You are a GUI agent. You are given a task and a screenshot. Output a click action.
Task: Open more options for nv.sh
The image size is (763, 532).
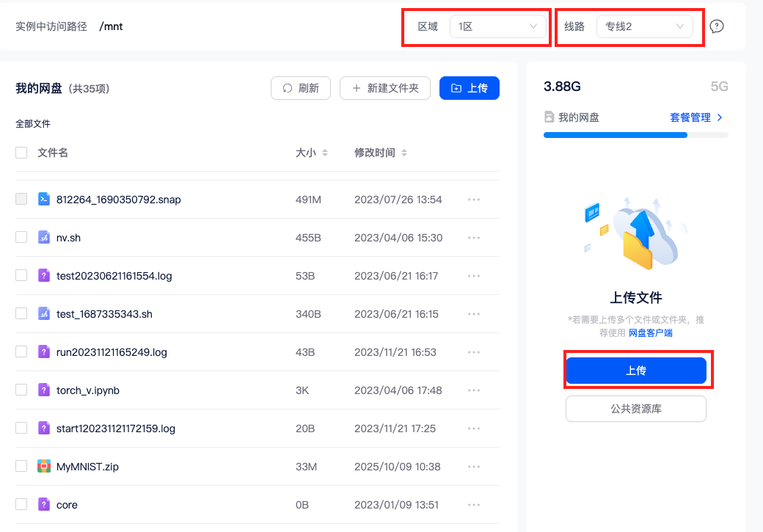[x=474, y=238]
